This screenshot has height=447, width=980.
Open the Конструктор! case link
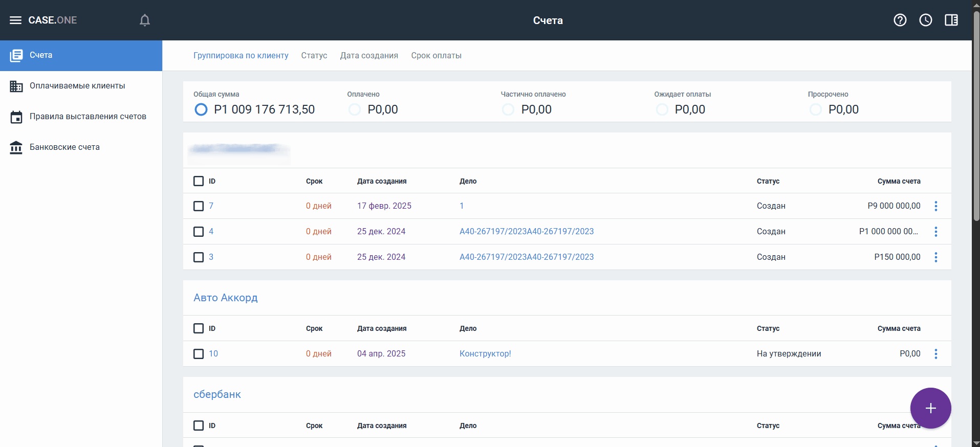tap(485, 354)
